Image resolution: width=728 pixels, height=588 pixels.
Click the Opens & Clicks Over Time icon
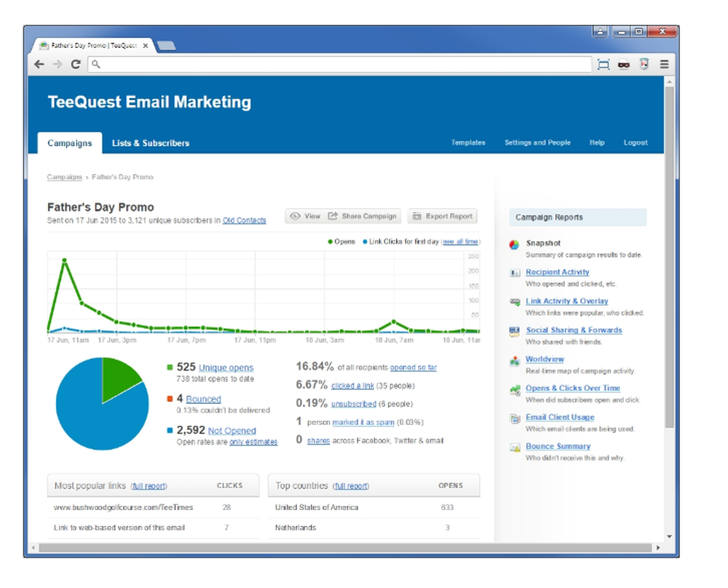pos(515,390)
